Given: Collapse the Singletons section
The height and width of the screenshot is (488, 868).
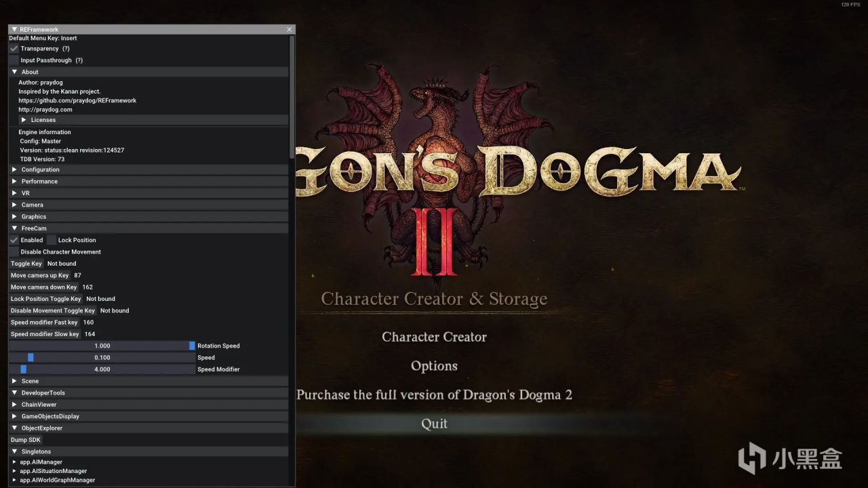Looking at the screenshot, I should (x=149, y=451).
